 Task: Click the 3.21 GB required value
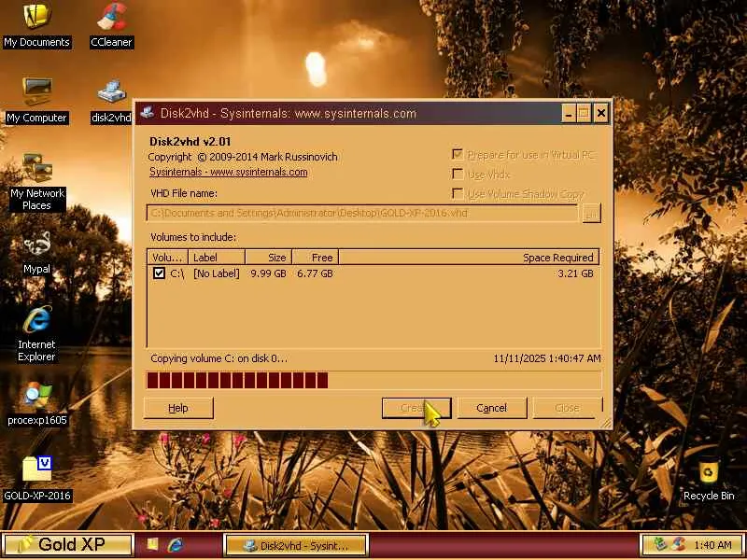575,273
